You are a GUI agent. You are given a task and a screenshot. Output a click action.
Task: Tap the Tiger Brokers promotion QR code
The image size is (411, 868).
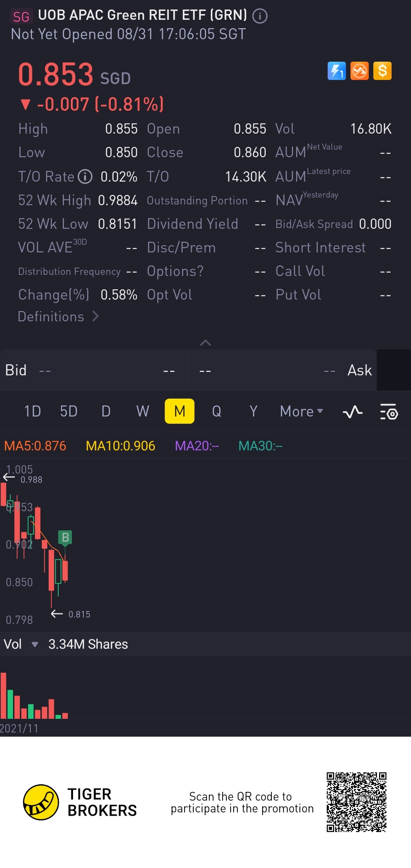point(357,802)
